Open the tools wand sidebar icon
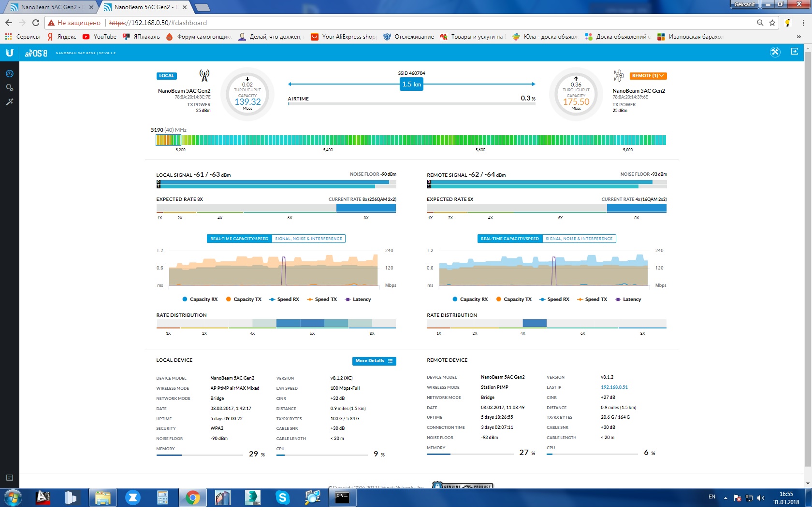Image resolution: width=812 pixels, height=511 pixels. (9, 101)
